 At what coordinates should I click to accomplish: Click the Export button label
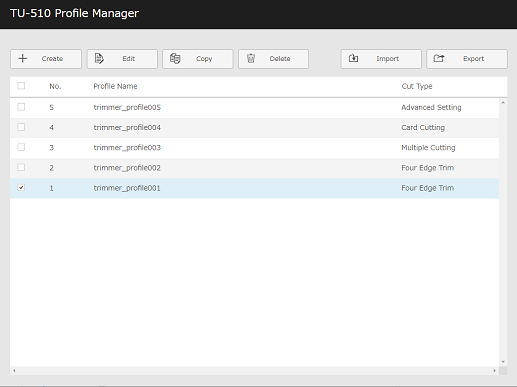pos(473,59)
